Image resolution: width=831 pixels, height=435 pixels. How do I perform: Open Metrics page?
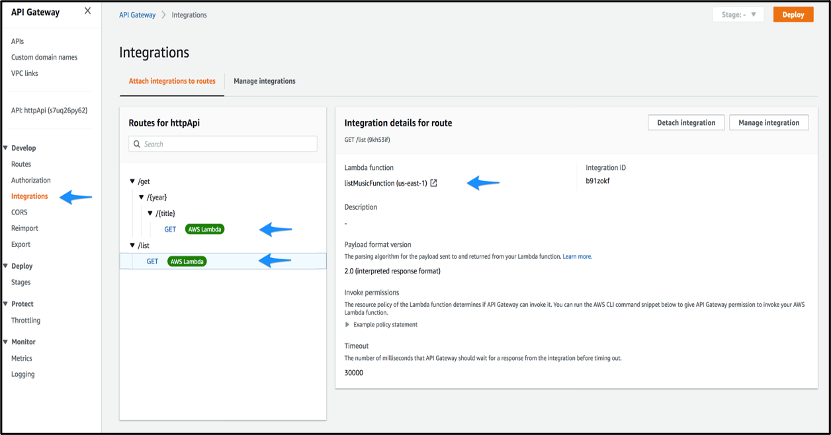point(22,358)
